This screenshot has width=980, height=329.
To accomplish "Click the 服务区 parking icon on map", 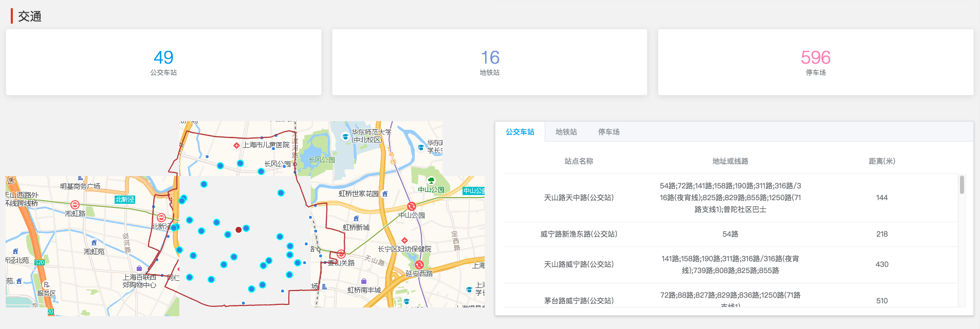I will (x=46, y=285).
